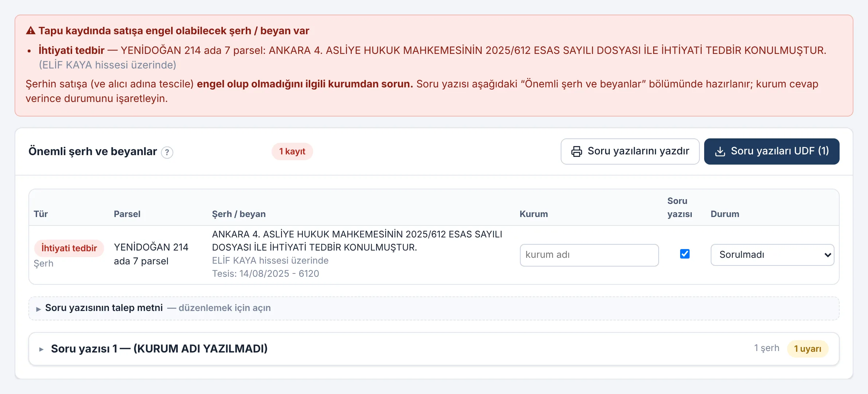Image resolution: width=868 pixels, height=394 pixels.
Task: Click the Tür column header
Action: 41,214
